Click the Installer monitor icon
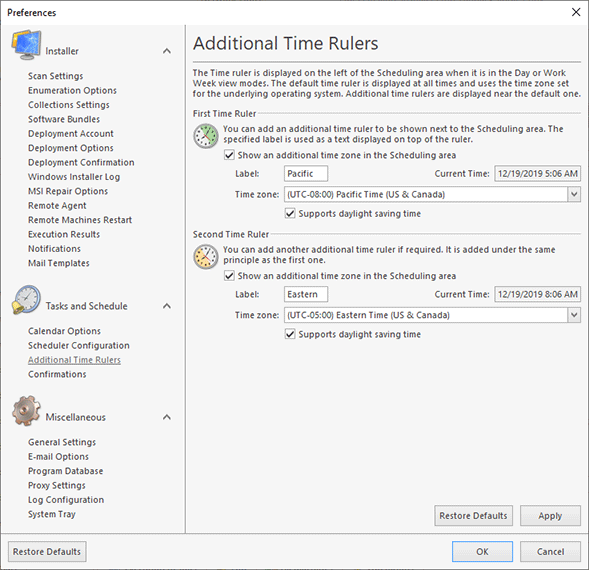The image size is (589, 570). [26, 45]
